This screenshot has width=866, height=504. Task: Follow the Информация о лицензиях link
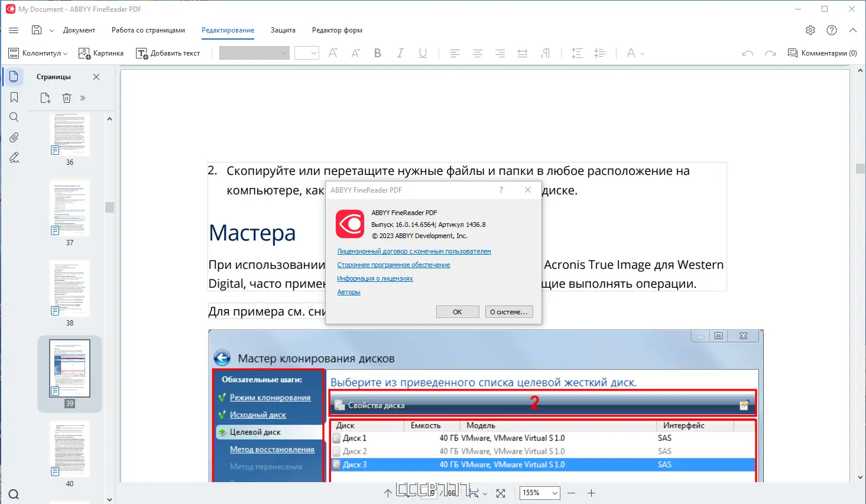(375, 278)
